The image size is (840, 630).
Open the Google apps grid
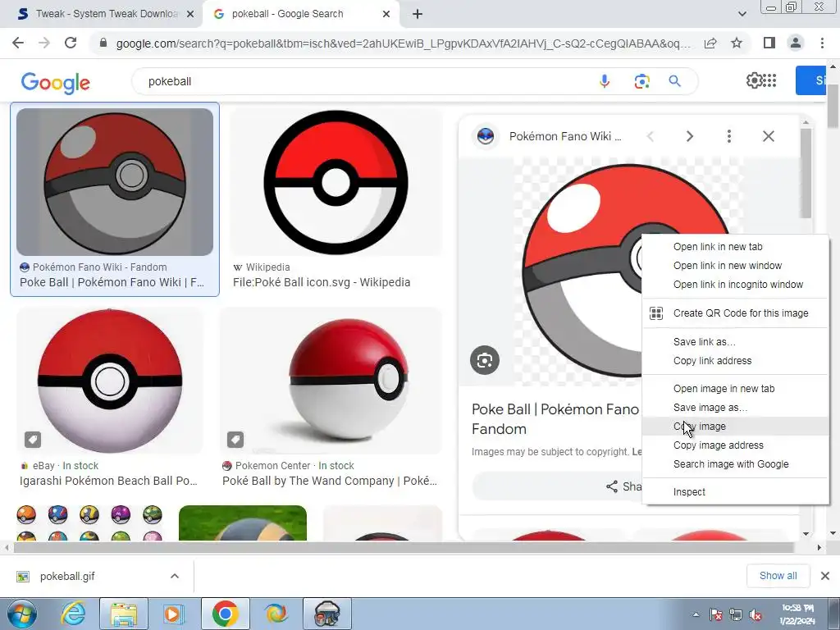click(769, 81)
